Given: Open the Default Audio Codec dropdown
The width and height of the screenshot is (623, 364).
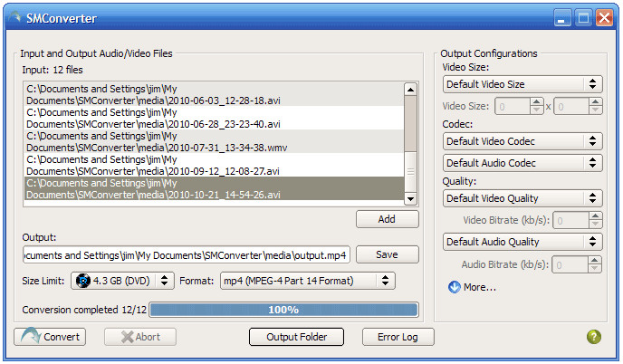Looking at the screenshot, I should tap(522, 163).
